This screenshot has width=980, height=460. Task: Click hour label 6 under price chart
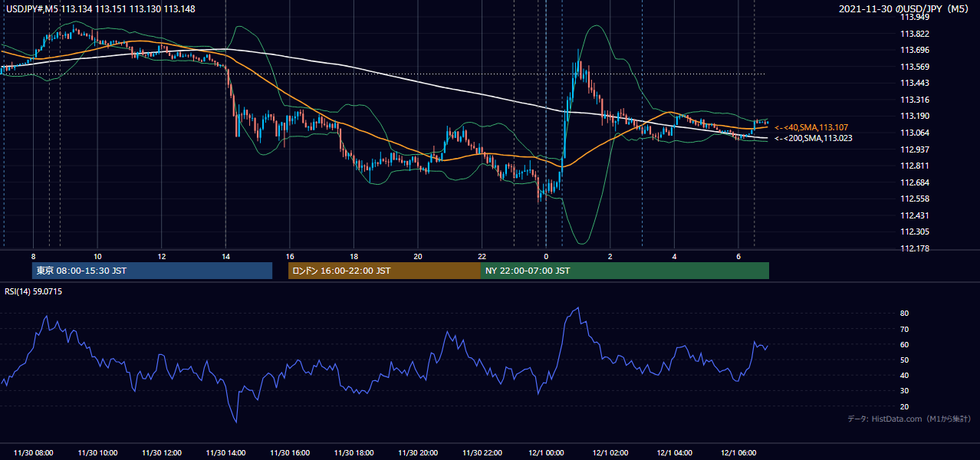click(x=738, y=256)
